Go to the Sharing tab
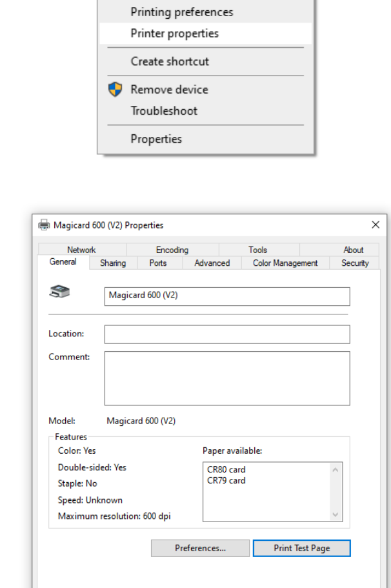The image size is (391, 588). pos(113,263)
